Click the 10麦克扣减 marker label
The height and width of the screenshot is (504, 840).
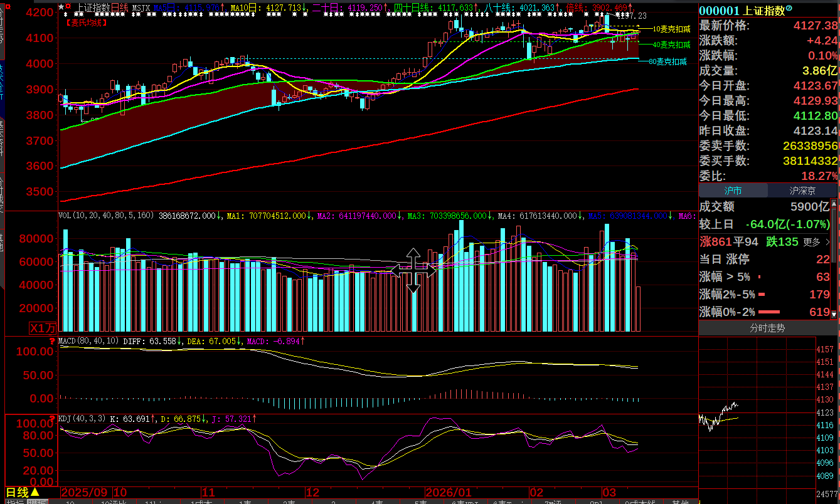(x=671, y=29)
